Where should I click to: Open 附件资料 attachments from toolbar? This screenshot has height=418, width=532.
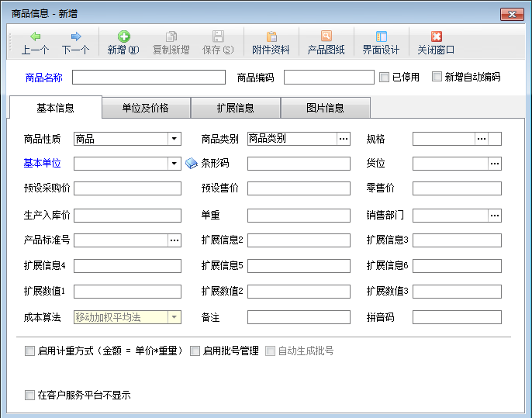click(x=271, y=36)
